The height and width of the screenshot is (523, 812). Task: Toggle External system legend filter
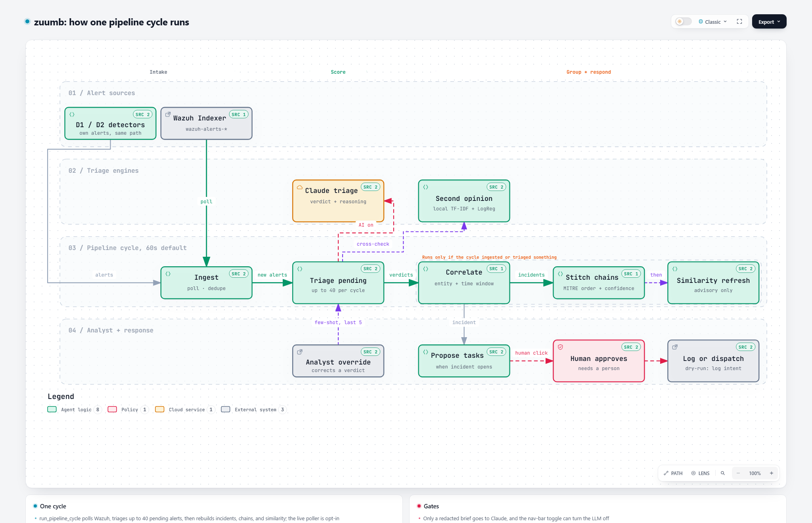point(254,410)
